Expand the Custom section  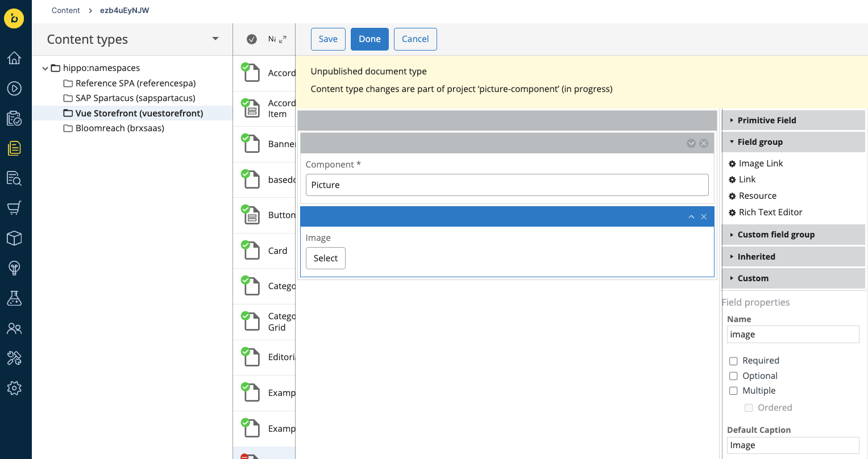tap(794, 278)
